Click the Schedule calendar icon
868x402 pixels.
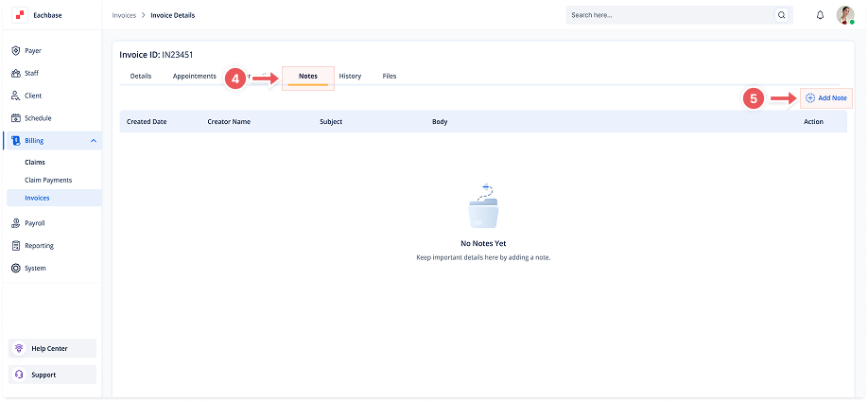point(16,118)
